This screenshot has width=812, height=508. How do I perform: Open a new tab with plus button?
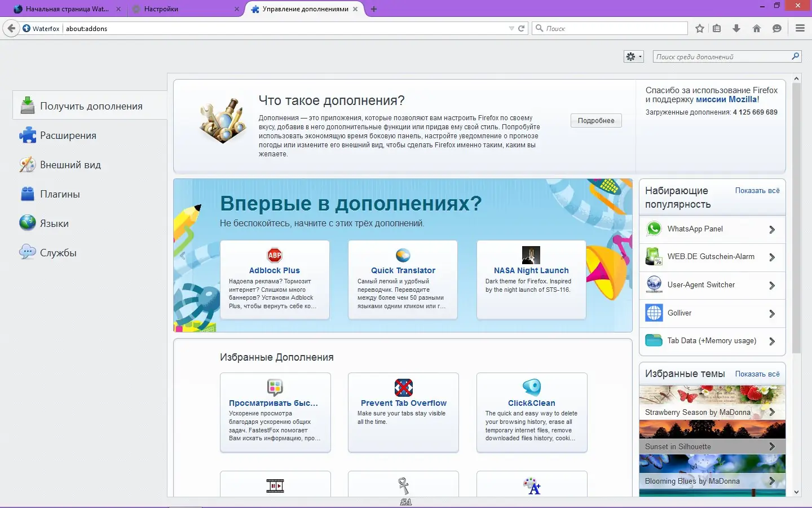(374, 9)
